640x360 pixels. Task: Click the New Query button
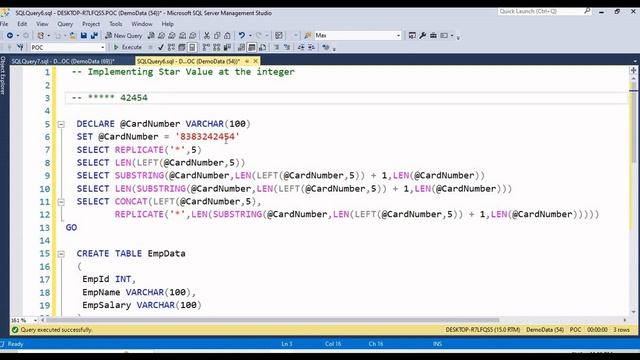pyautogui.click(x=123, y=36)
